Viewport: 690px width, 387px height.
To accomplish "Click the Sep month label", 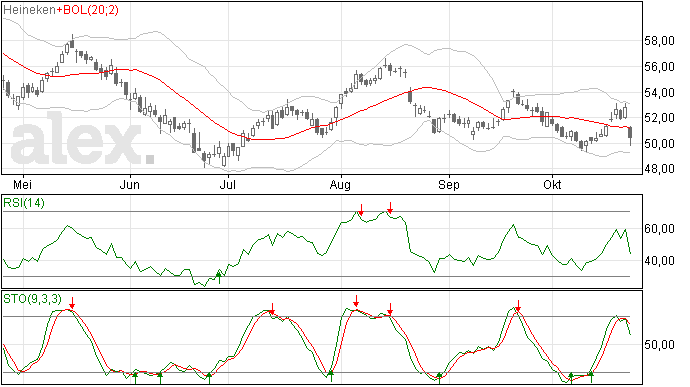I will point(448,185).
